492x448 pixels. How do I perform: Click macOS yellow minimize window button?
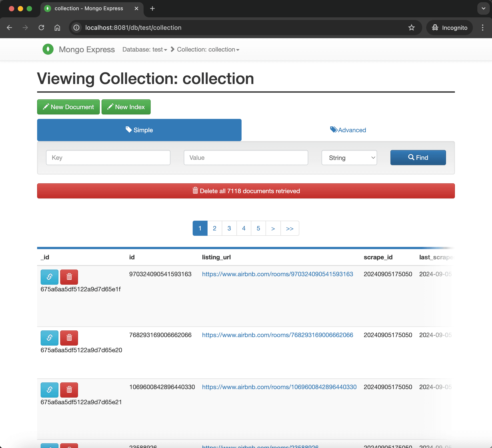tap(20, 8)
